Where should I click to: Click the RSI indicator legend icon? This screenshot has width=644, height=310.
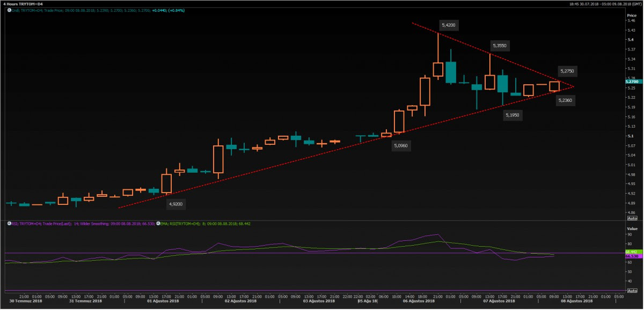[9, 223]
